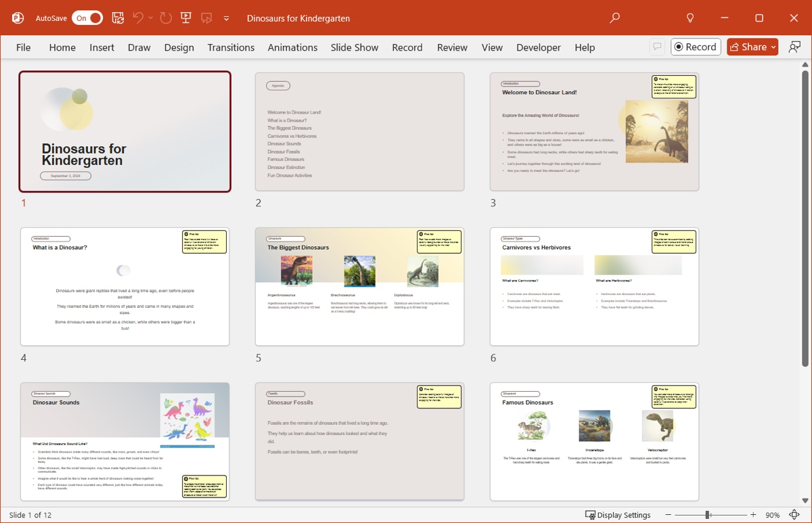Open the Undo history dropdown arrow
This screenshot has height=523, width=812.
(x=150, y=18)
